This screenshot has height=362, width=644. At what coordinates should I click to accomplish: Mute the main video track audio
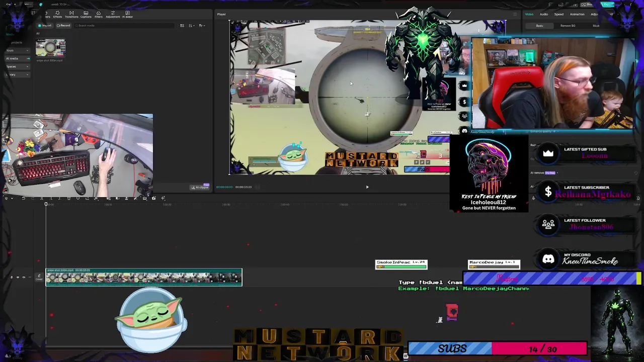click(x=24, y=277)
